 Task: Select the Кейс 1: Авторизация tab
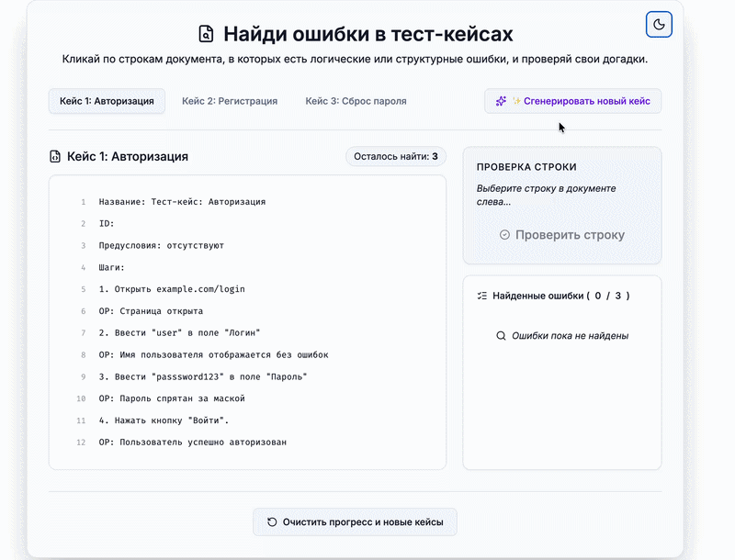[x=107, y=101]
